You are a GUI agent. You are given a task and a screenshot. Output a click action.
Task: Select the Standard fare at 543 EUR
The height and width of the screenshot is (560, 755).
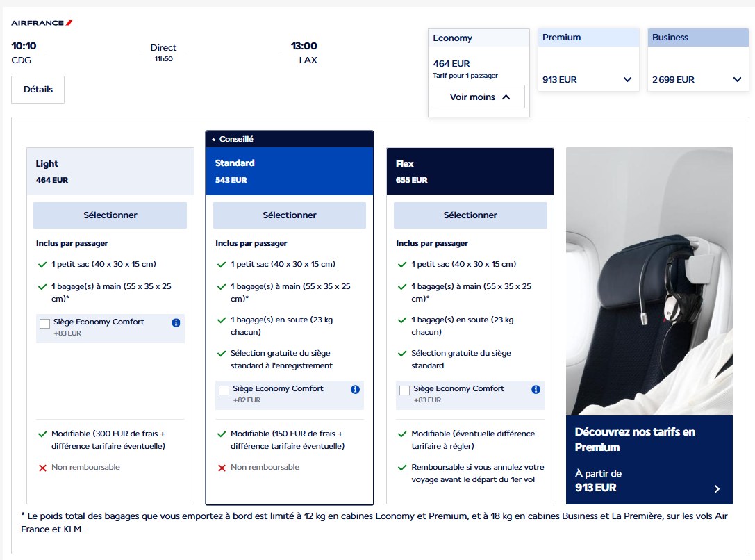tap(290, 215)
